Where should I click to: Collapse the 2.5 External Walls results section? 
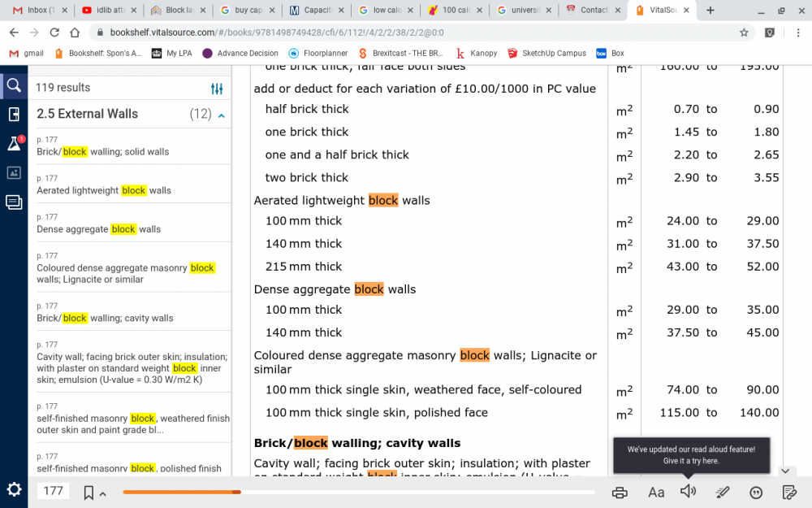click(x=222, y=115)
